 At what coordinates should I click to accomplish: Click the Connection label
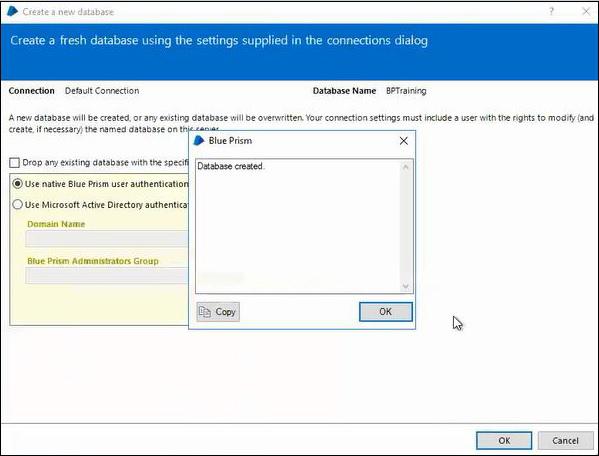32,91
